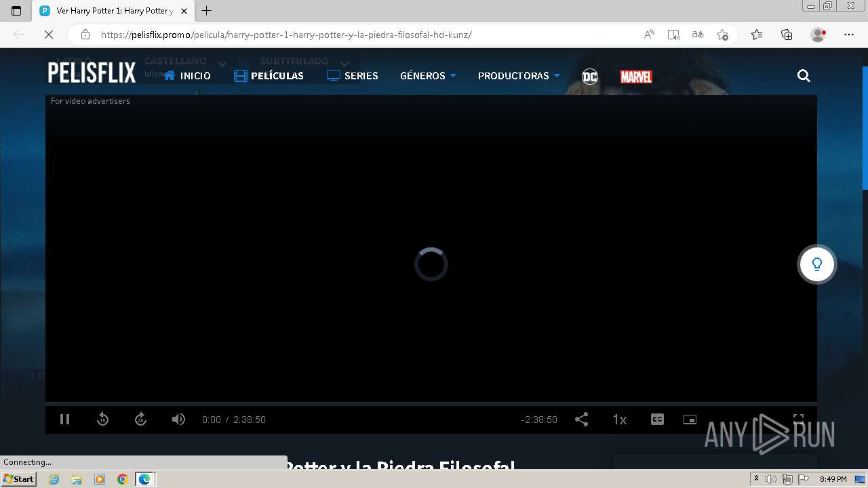Select the Edge taskbar button
The height and width of the screenshot is (488, 868).
[145, 479]
